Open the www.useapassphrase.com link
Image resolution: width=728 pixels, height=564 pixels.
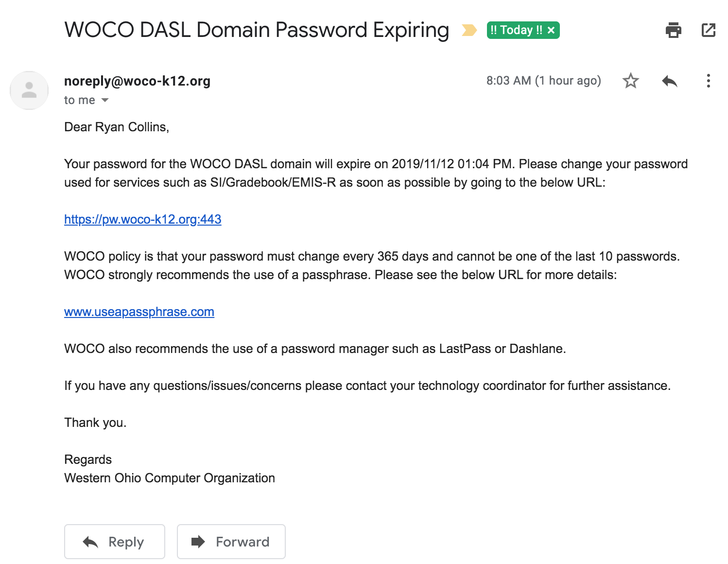point(139,312)
